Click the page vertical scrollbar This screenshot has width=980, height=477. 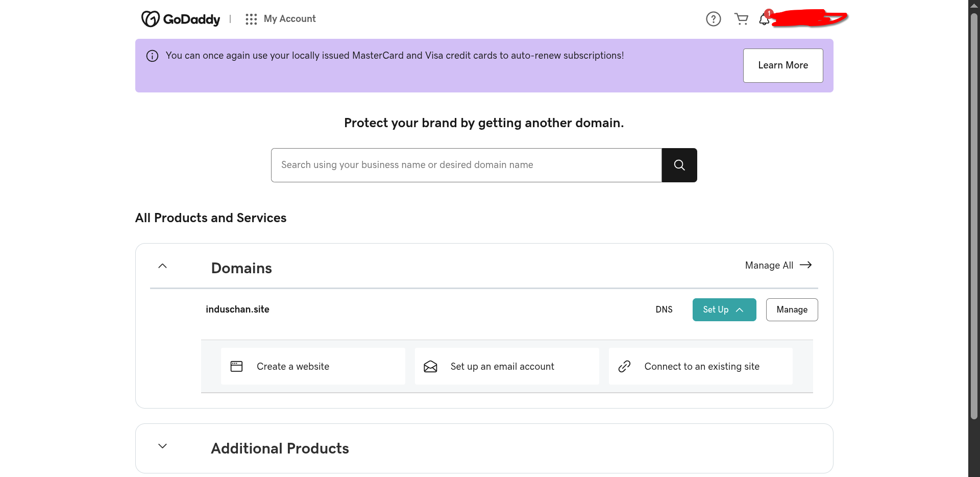(x=974, y=214)
